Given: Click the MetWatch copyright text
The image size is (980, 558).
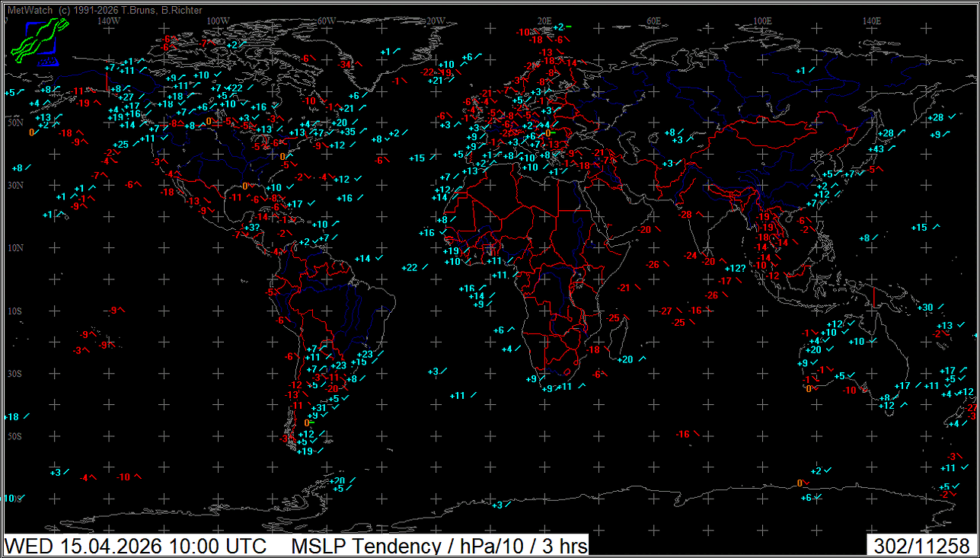Looking at the screenshot, I should pyautogui.click(x=104, y=10).
